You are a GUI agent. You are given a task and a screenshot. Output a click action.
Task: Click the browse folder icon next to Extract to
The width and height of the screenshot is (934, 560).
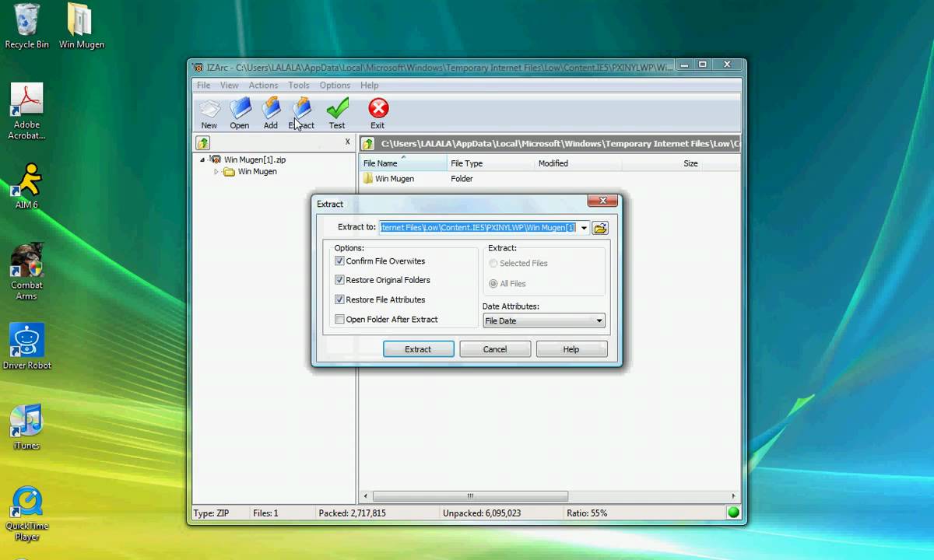point(600,228)
